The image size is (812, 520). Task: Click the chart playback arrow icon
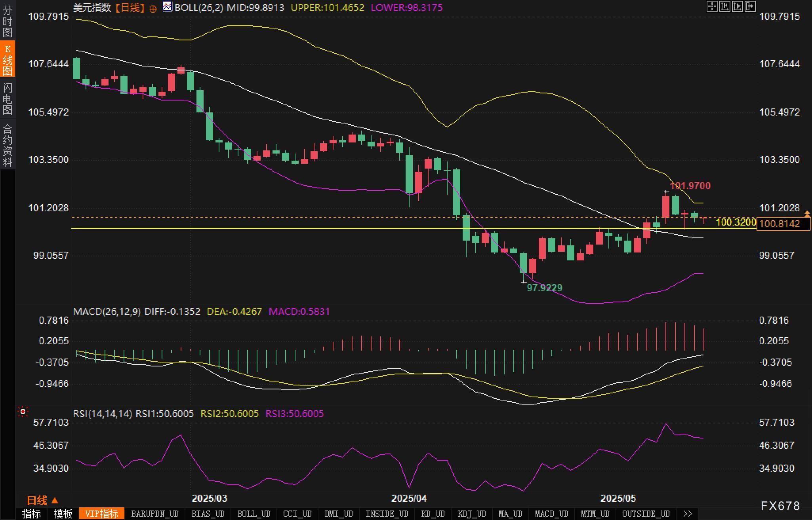tap(737, 6)
